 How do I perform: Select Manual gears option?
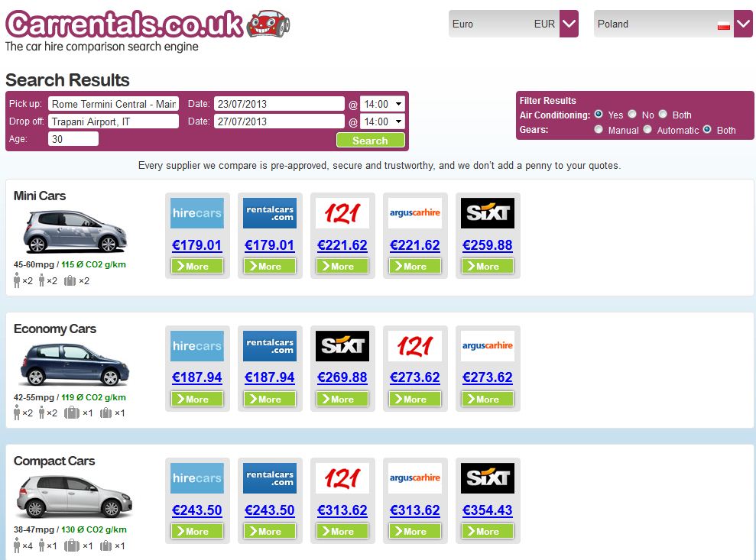(x=599, y=129)
